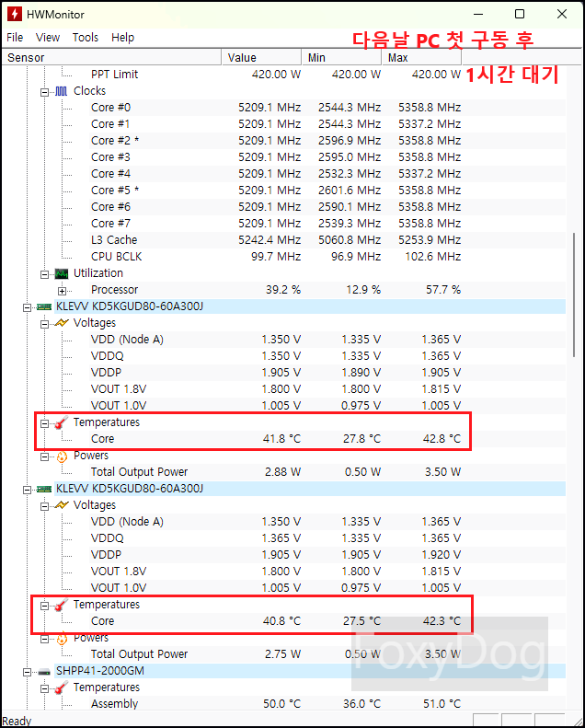
Task: Click the Value column header
Action: point(261,58)
